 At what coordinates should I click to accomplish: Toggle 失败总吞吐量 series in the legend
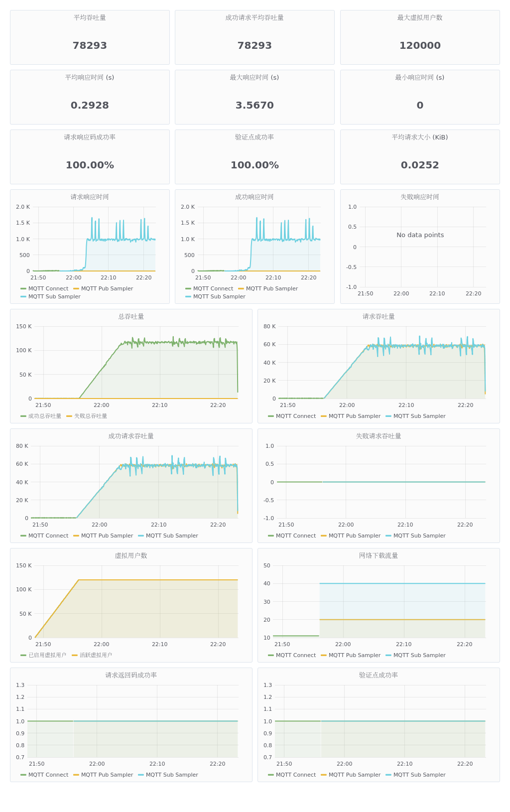coord(91,416)
